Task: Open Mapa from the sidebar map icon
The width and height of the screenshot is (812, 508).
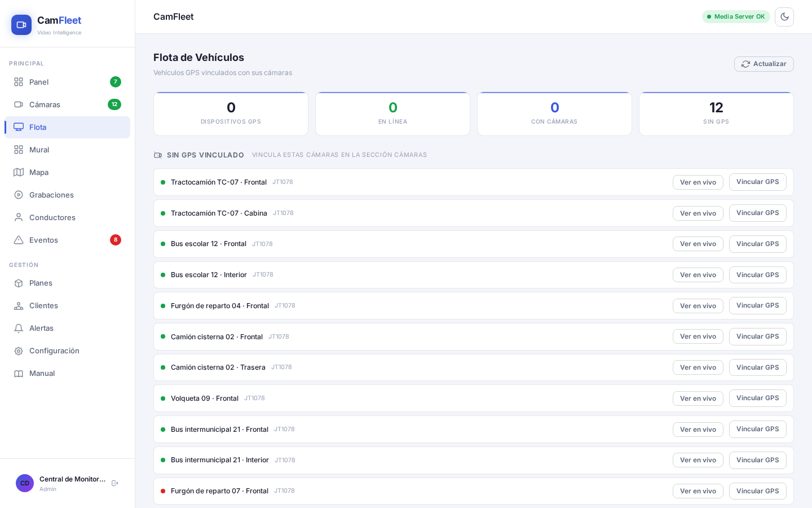Action: [x=19, y=172]
